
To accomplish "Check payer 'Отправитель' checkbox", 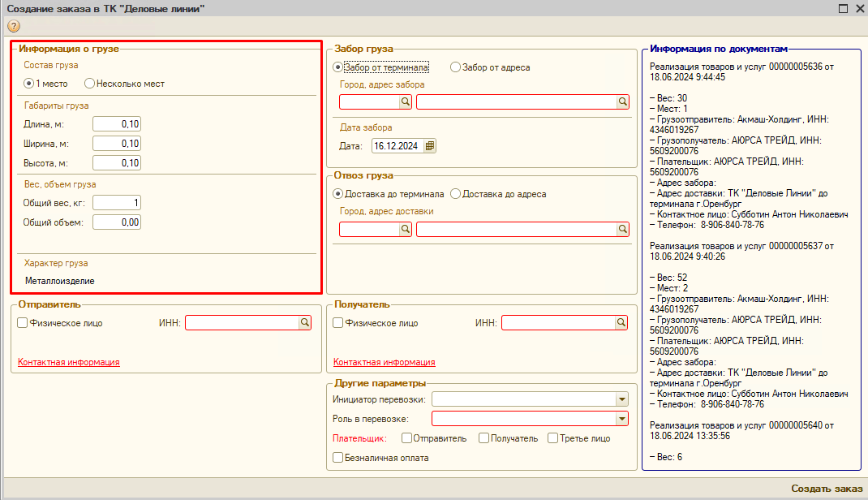I will coord(407,438).
